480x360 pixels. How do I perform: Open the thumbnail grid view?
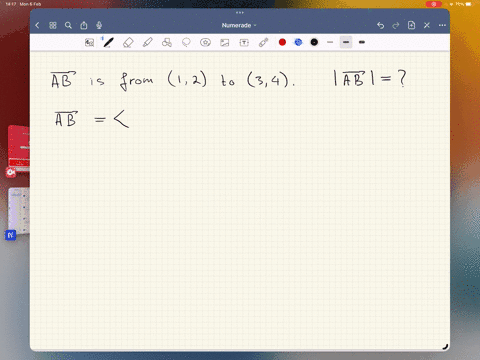(x=53, y=25)
